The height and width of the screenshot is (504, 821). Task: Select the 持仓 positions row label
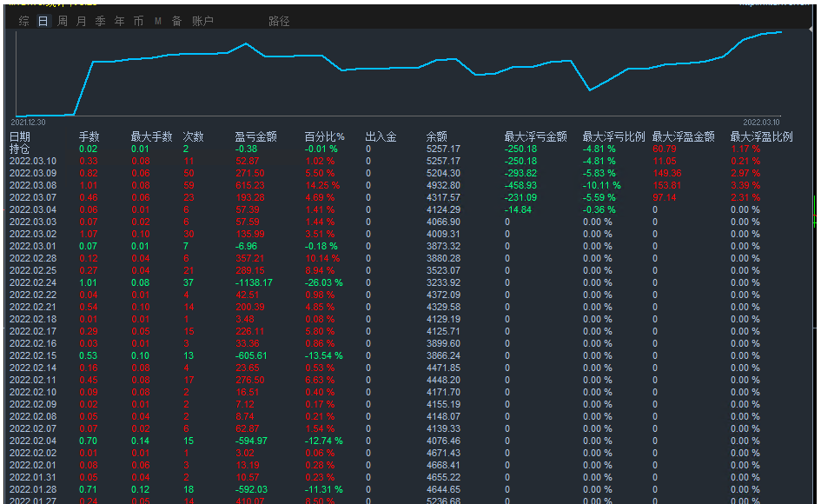(x=20, y=149)
